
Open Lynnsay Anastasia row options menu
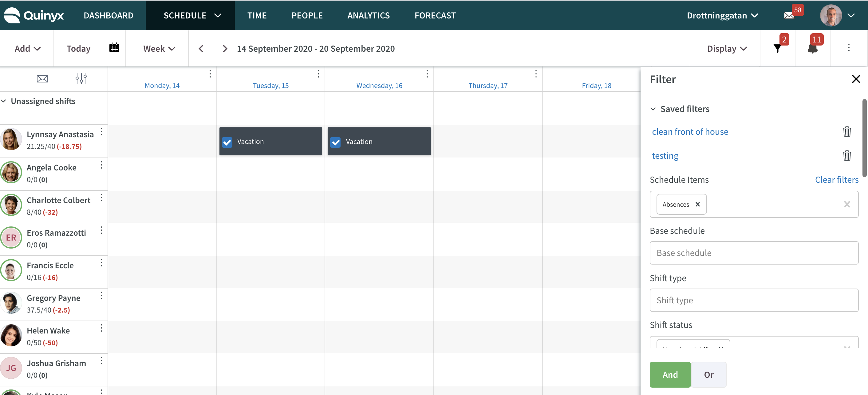tap(101, 132)
